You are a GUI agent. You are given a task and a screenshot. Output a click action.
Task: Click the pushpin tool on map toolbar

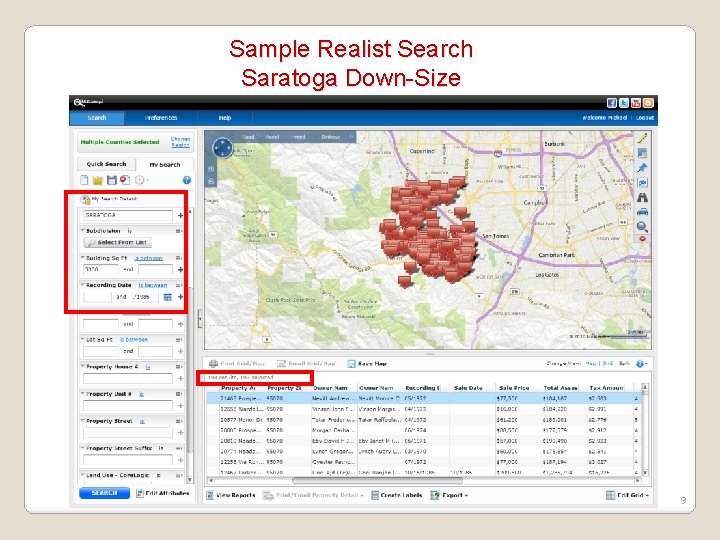[642, 168]
